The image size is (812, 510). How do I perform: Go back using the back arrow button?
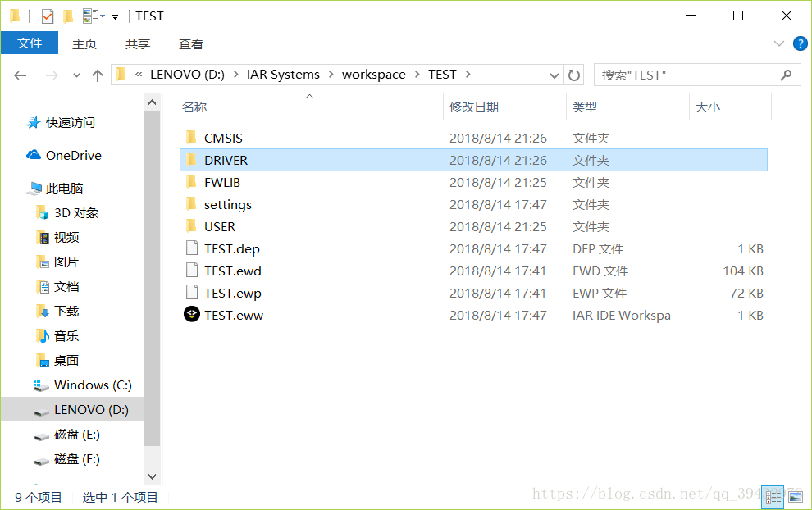pyautogui.click(x=20, y=74)
